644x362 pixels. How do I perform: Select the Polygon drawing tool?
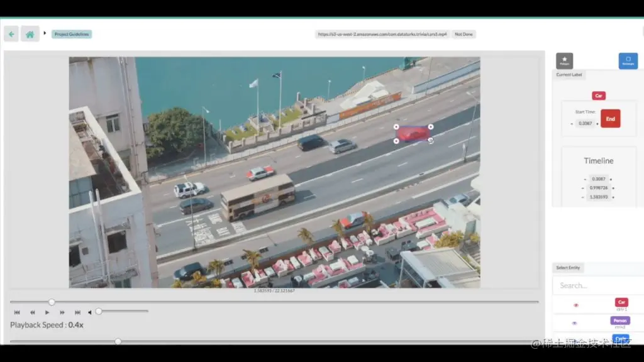(564, 61)
